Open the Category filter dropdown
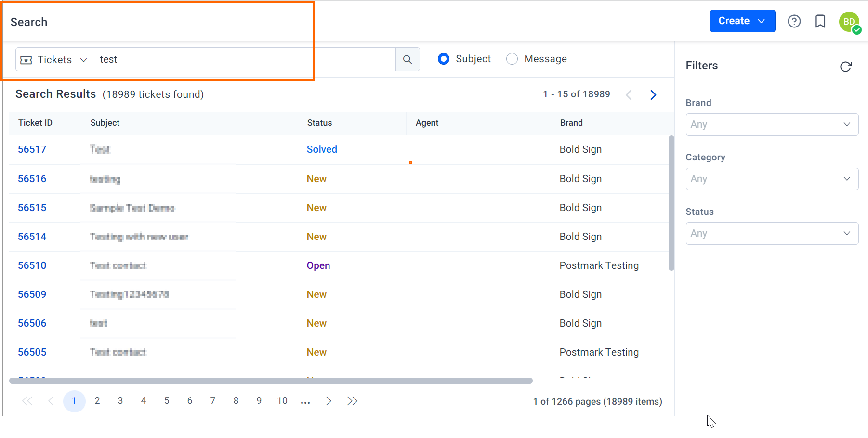This screenshot has height=438, width=868. pos(772,179)
